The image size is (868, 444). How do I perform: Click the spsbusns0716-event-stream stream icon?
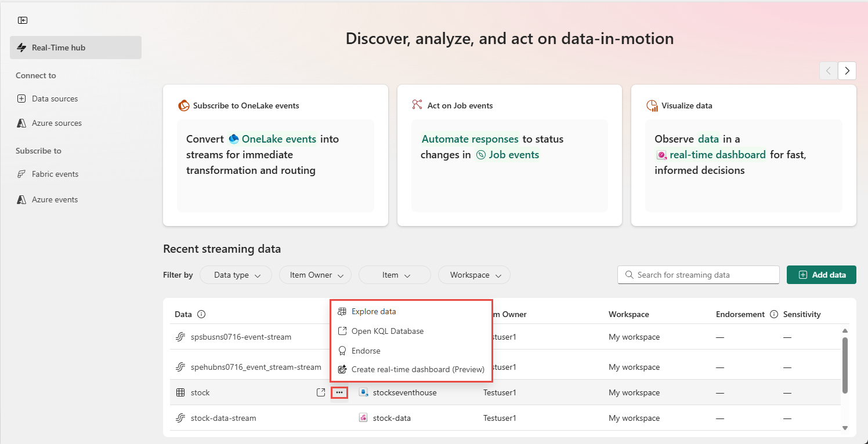tap(180, 337)
